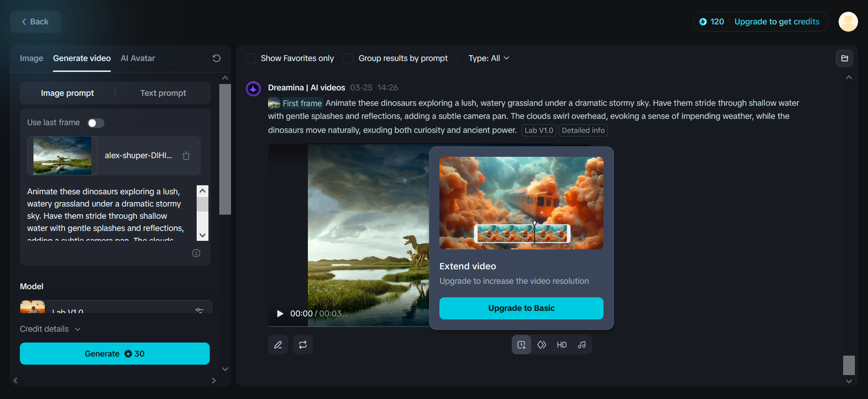
Task: Click the HD upscale icon
Action: coord(561,345)
